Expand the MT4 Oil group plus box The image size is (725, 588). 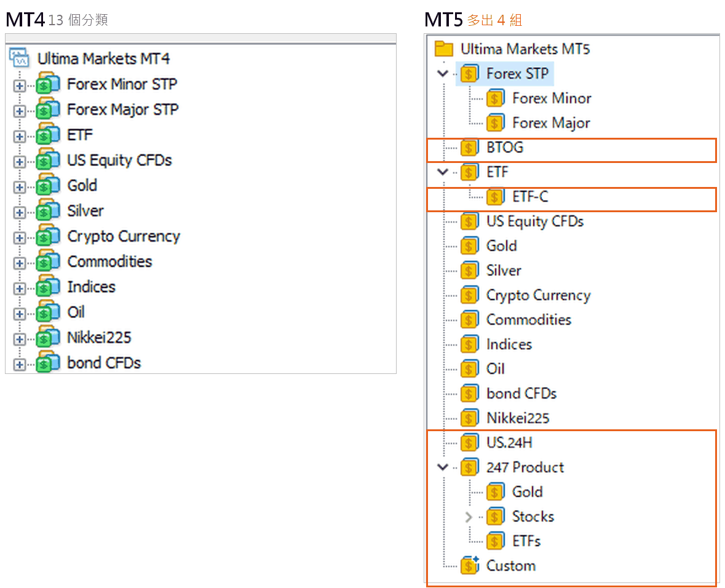click(20, 314)
